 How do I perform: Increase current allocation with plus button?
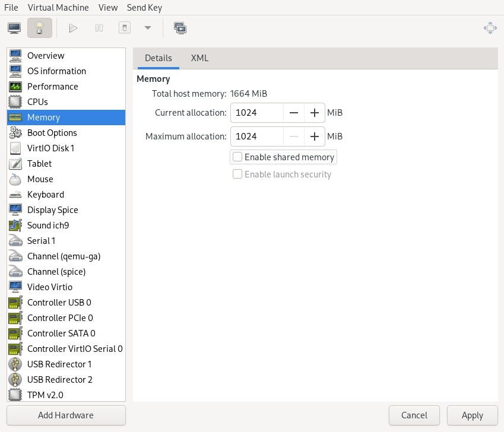tap(315, 112)
